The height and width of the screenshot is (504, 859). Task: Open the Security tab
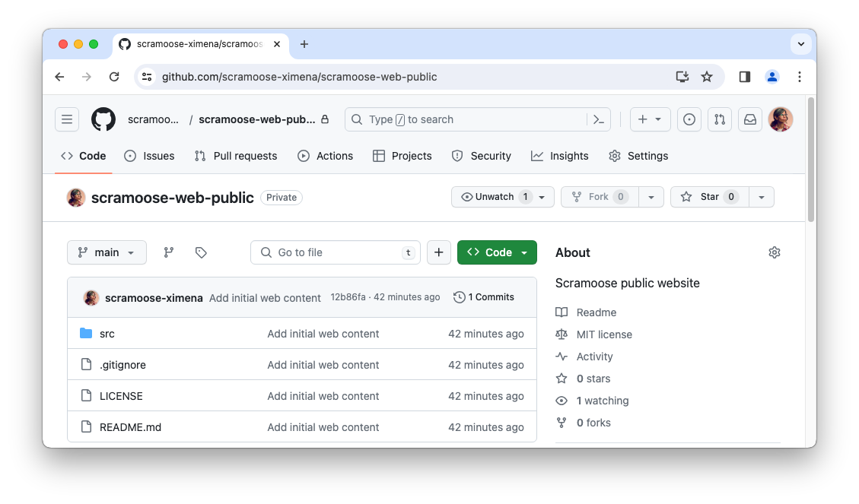[x=482, y=156]
